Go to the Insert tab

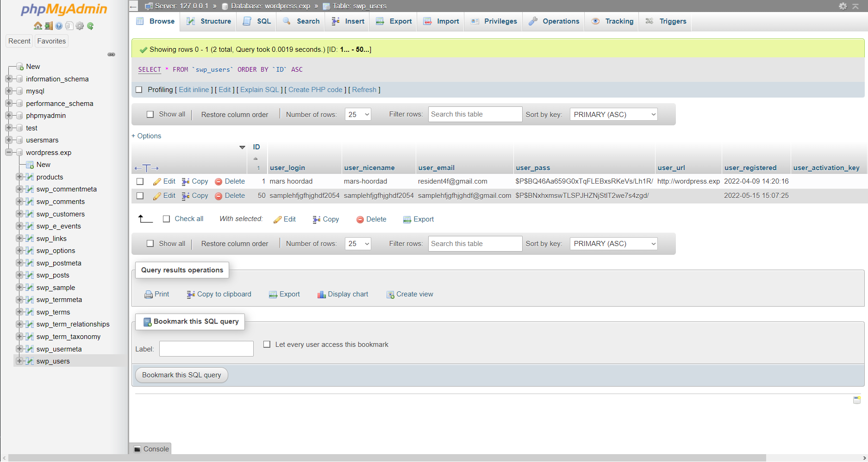[x=348, y=21]
